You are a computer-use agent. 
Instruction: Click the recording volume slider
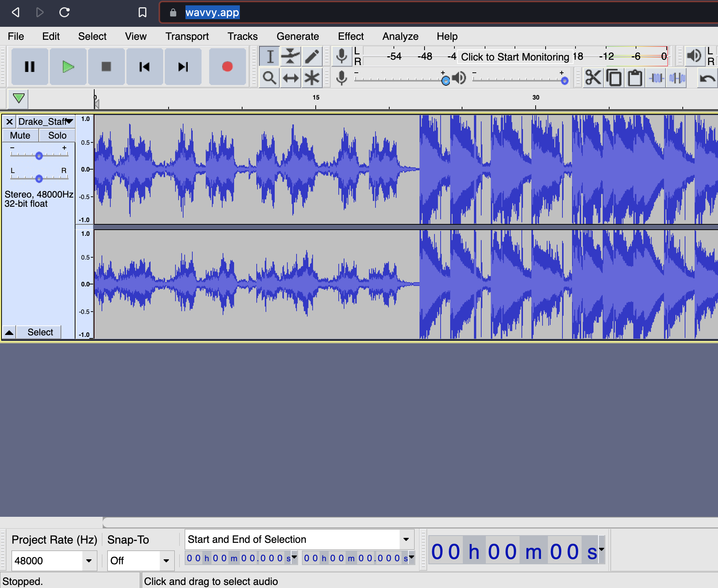tap(401, 80)
